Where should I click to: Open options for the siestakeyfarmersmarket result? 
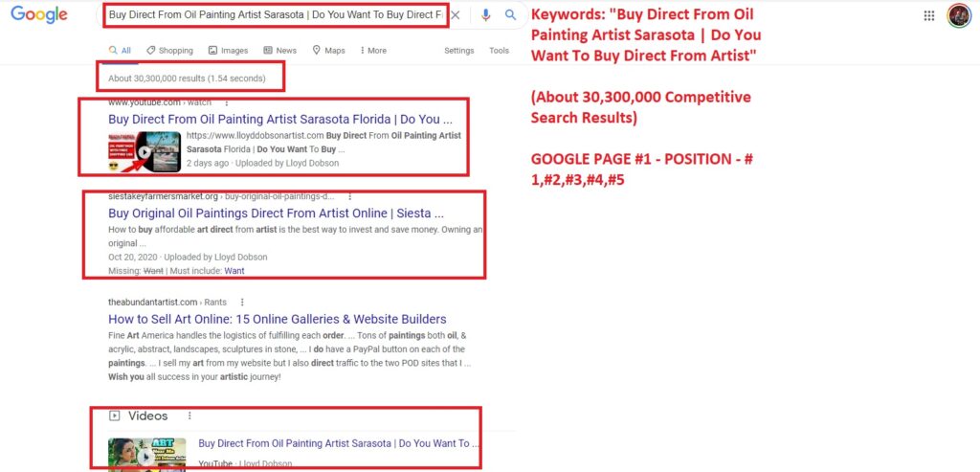350,196
